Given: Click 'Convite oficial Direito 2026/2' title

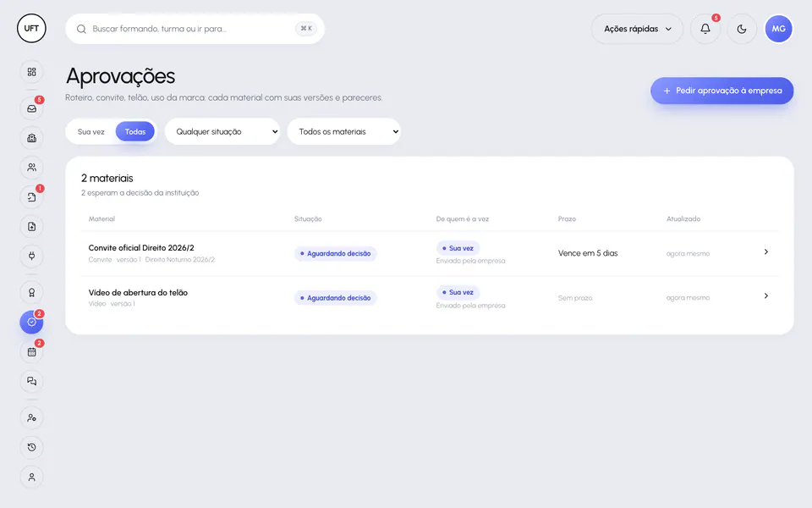Looking at the screenshot, I should (141, 248).
